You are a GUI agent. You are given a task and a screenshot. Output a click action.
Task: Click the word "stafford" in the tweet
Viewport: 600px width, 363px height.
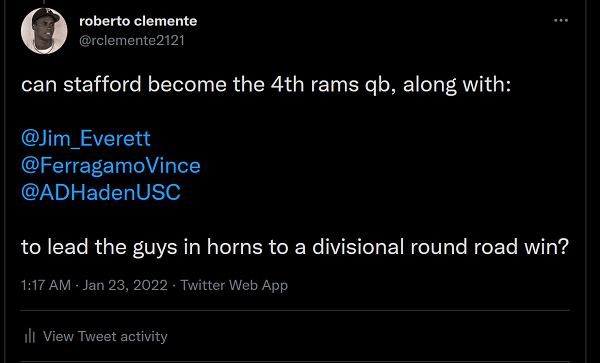(x=102, y=85)
